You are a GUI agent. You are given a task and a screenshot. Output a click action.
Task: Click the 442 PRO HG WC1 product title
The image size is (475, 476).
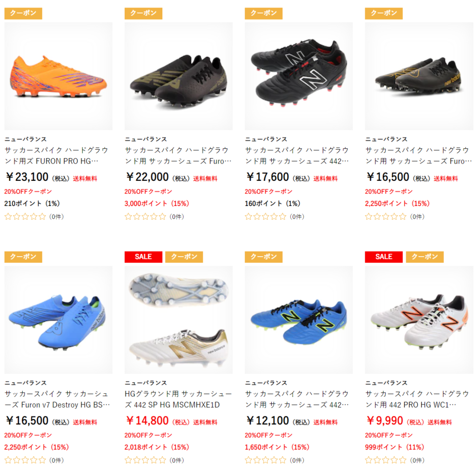pyautogui.click(x=417, y=399)
